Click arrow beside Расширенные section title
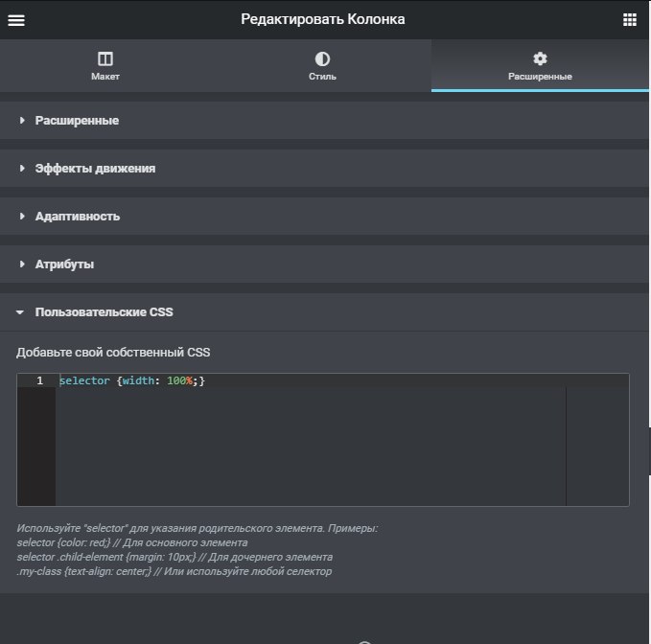Image resolution: width=651 pixels, height=644 pixels. click(x=22, y=121)
